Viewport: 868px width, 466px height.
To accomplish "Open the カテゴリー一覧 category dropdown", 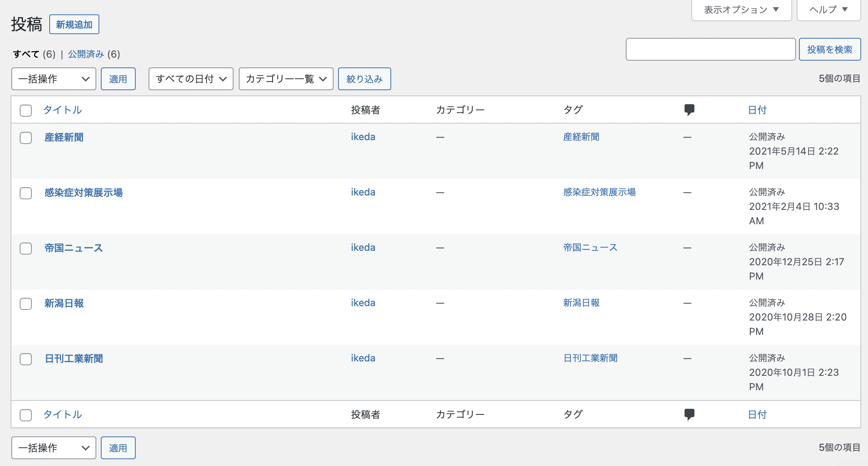I will click(x=286, y=79).
